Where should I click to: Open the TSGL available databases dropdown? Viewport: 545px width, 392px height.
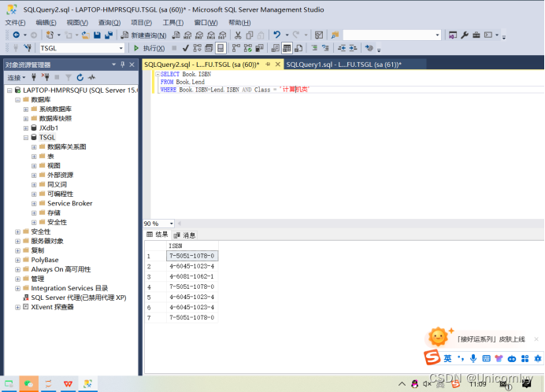(121, 48)
